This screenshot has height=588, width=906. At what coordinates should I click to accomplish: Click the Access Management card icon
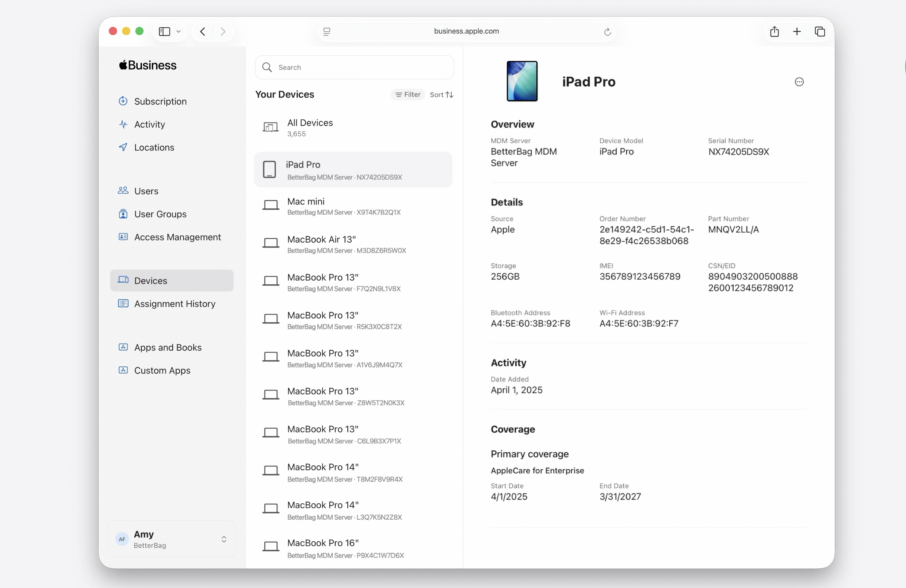click(123, 237)
